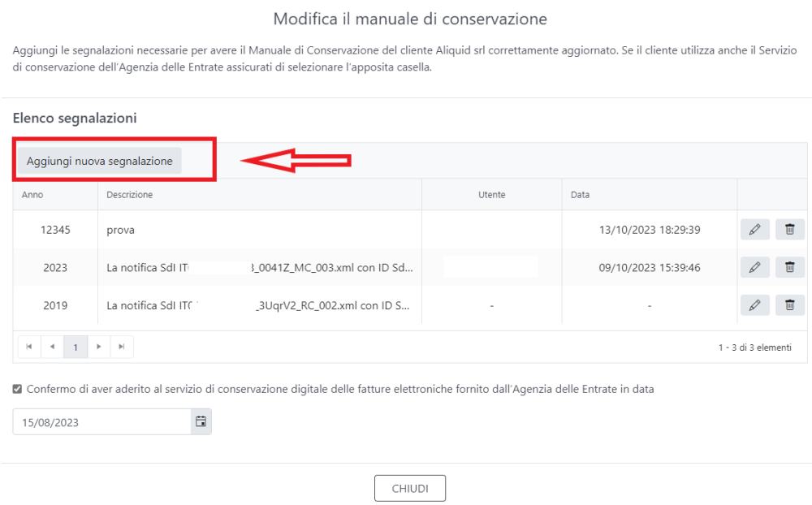The width and height of the screenshot is (812, 505).
Task: Edit the 2023 notifica SdI entry
Action: point(754,267)
